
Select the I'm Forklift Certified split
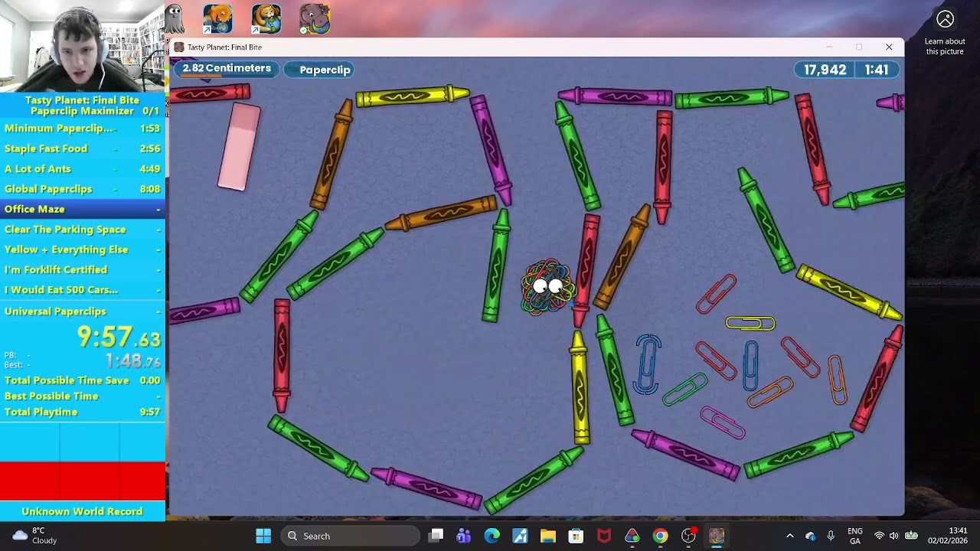point(83,269)
